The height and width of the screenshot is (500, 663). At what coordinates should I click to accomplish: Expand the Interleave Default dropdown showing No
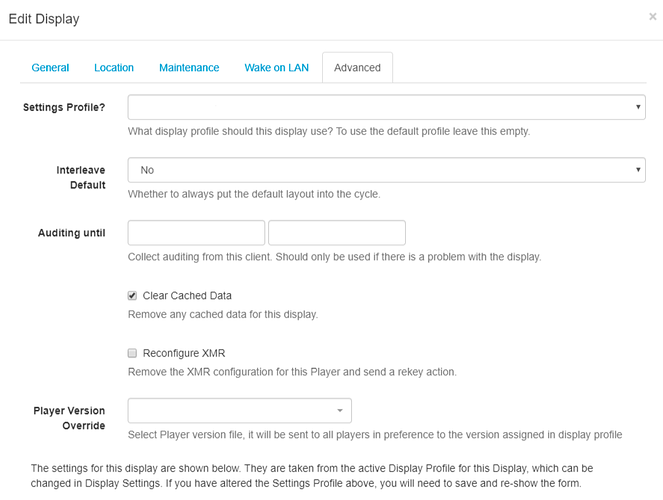point(386,170)
